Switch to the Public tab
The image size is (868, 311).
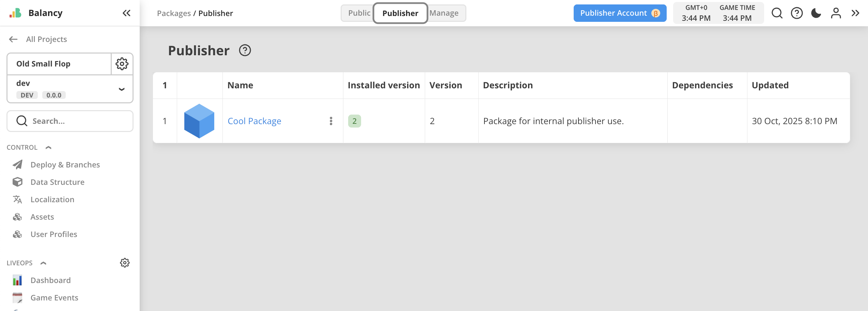pyautogui.click(x=359, y=13)
